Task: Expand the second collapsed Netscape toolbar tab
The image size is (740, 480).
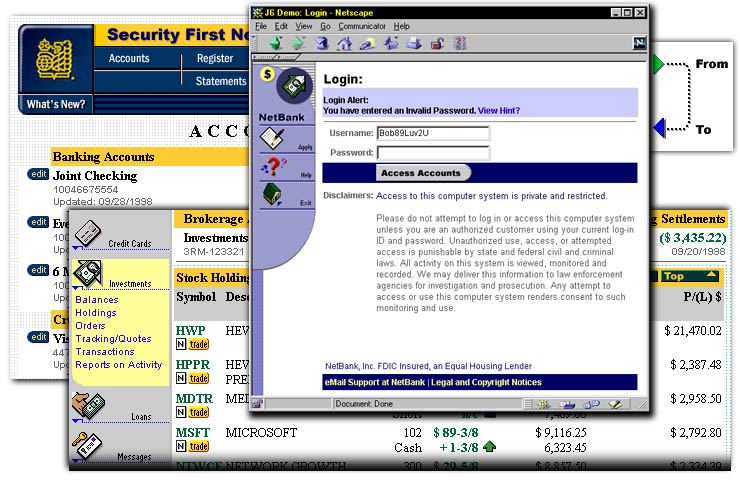Action: [x=289, y=57]
